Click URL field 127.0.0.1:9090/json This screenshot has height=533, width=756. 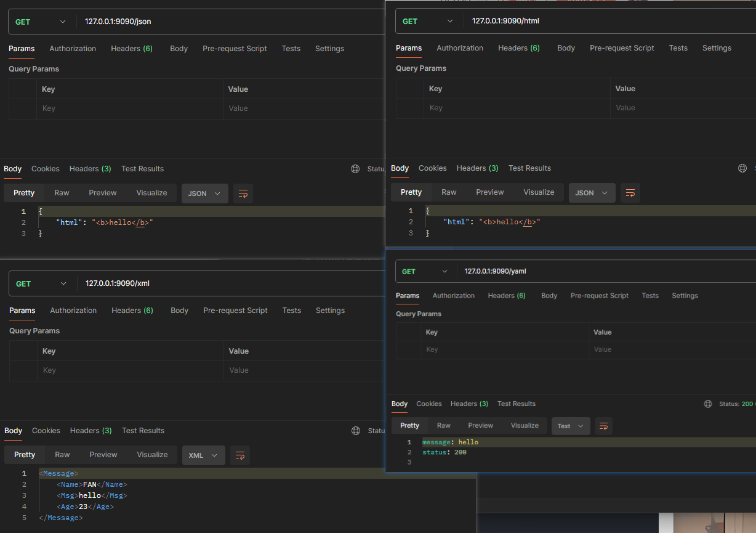coord(231,22)
